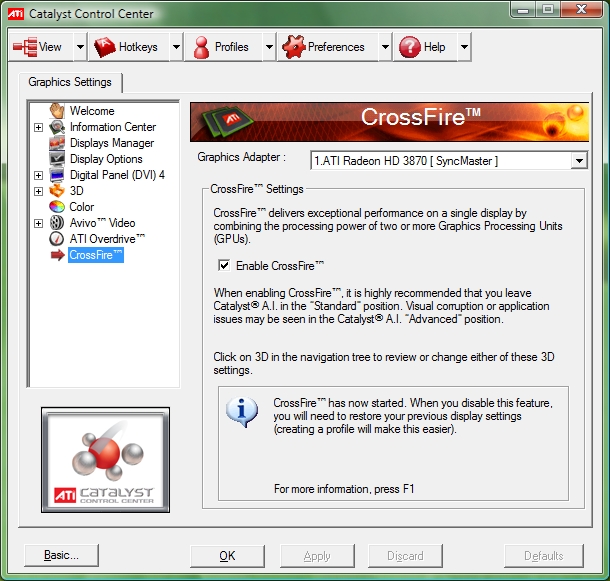Select ATI Overdrive tree label
This screenshot has width=610, height=581.
point(107,239)
